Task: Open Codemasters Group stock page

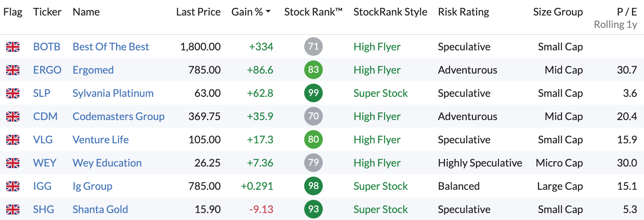Action: point(118,117)
